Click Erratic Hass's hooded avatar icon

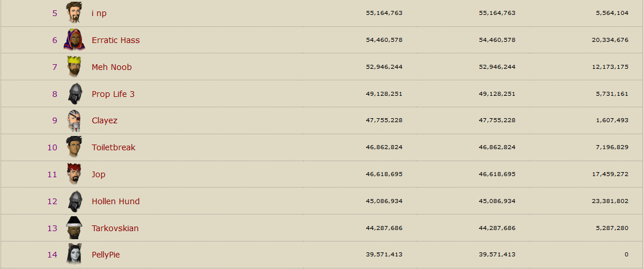[x=75, y=40]
